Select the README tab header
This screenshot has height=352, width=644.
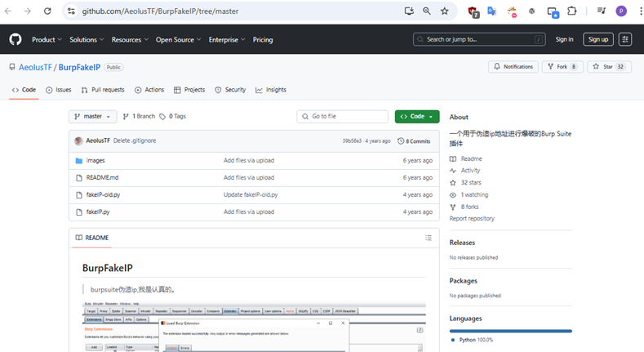tap(92, 238)
